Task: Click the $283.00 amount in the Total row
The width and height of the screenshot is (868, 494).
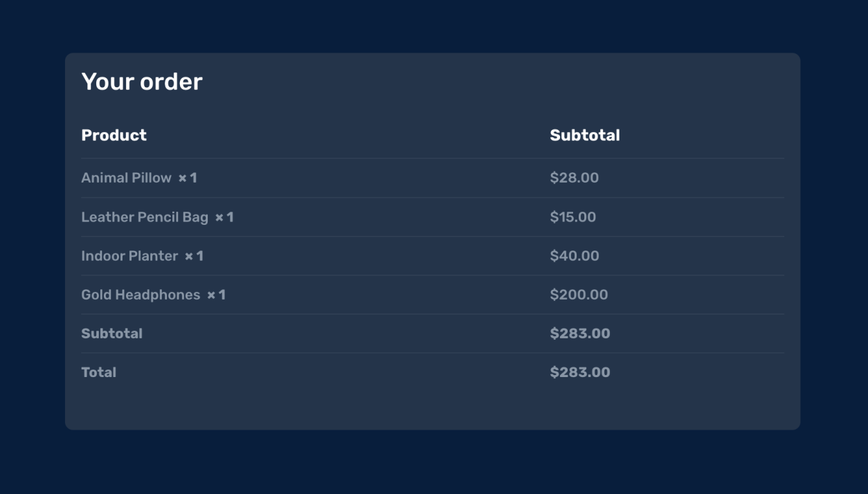Action: pos(579,372)
